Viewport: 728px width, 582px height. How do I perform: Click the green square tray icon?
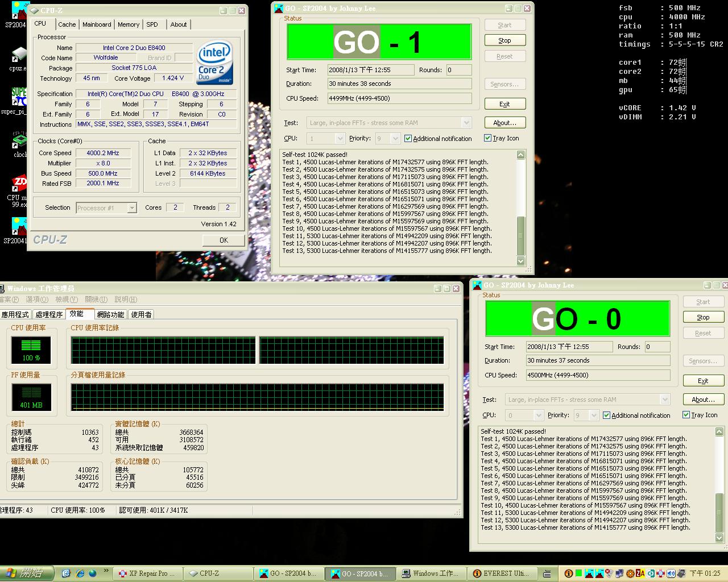[x=578, y=573]
